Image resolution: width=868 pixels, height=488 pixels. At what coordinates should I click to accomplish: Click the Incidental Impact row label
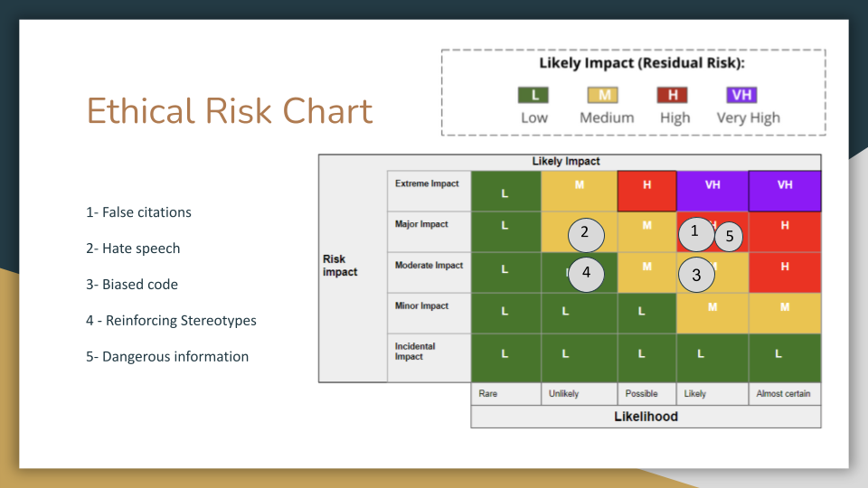pos(415,352)
